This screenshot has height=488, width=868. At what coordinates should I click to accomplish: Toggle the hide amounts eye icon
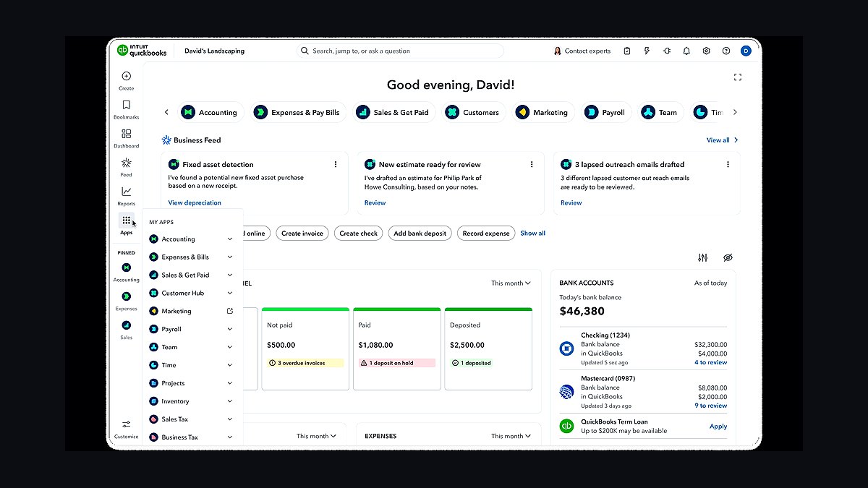click(728, 258)
